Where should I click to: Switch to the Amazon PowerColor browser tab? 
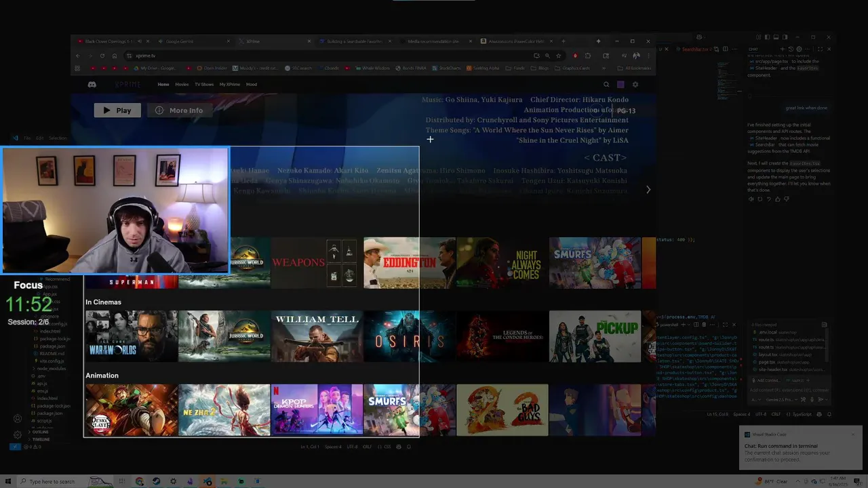click(x=516, y=41)
